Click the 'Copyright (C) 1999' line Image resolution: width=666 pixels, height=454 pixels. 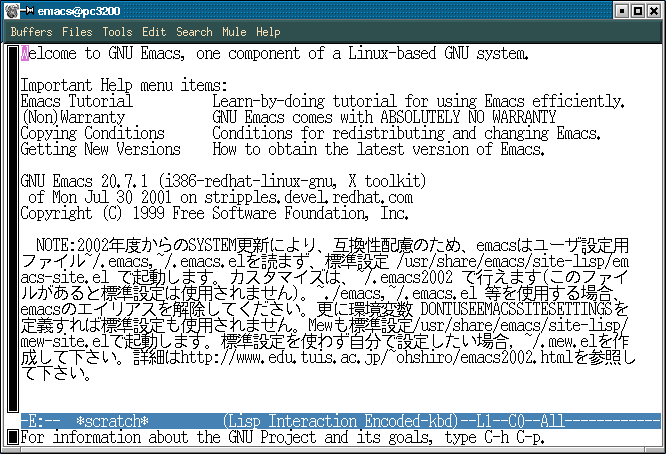point(214,213)
